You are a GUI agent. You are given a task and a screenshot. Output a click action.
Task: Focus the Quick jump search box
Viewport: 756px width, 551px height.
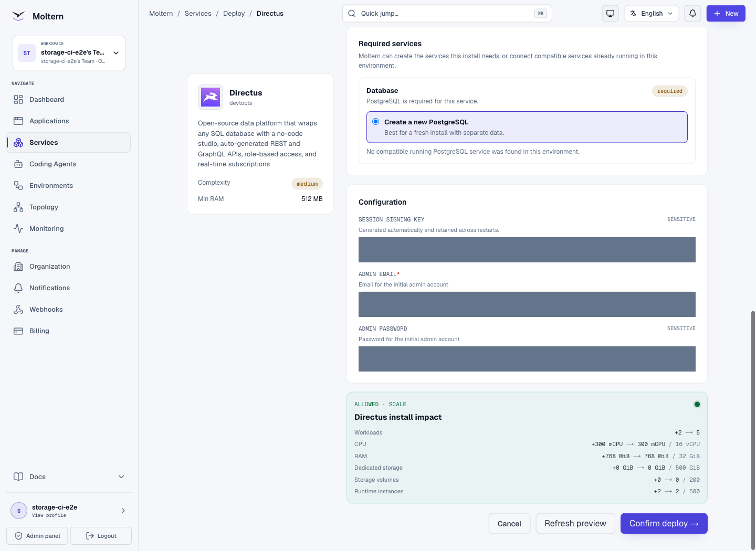coord(447,14)
